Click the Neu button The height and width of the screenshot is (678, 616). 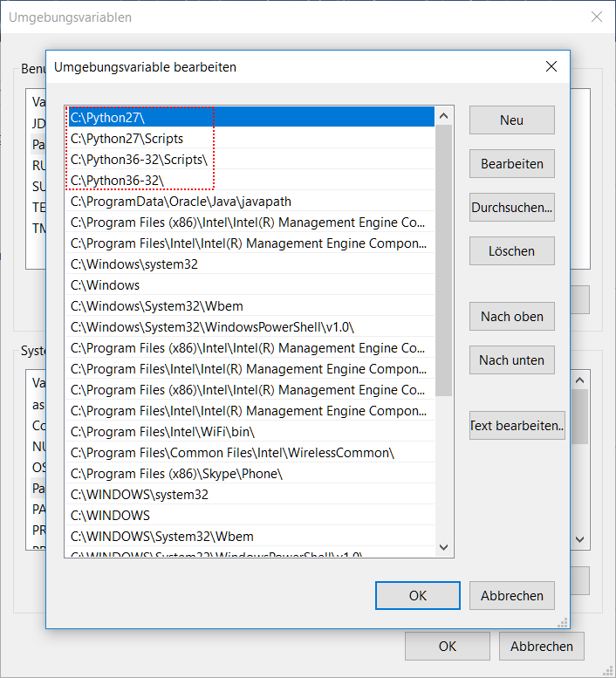(x=511, y=120)
